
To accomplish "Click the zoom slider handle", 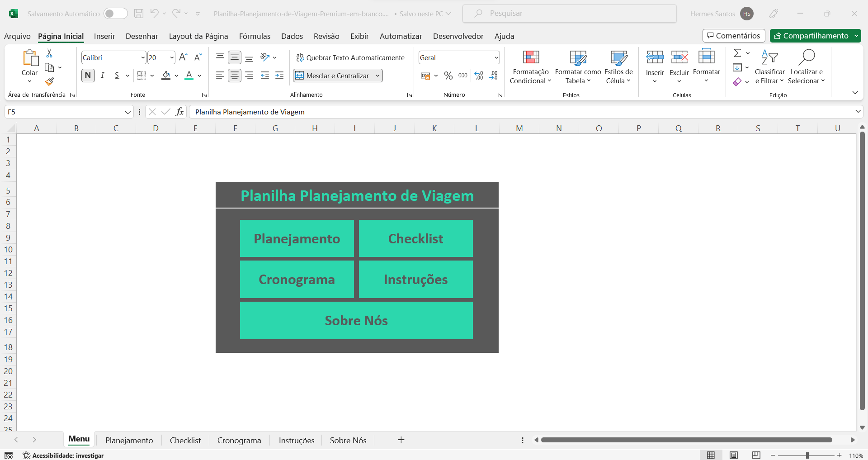I will [x=807, y=455].
